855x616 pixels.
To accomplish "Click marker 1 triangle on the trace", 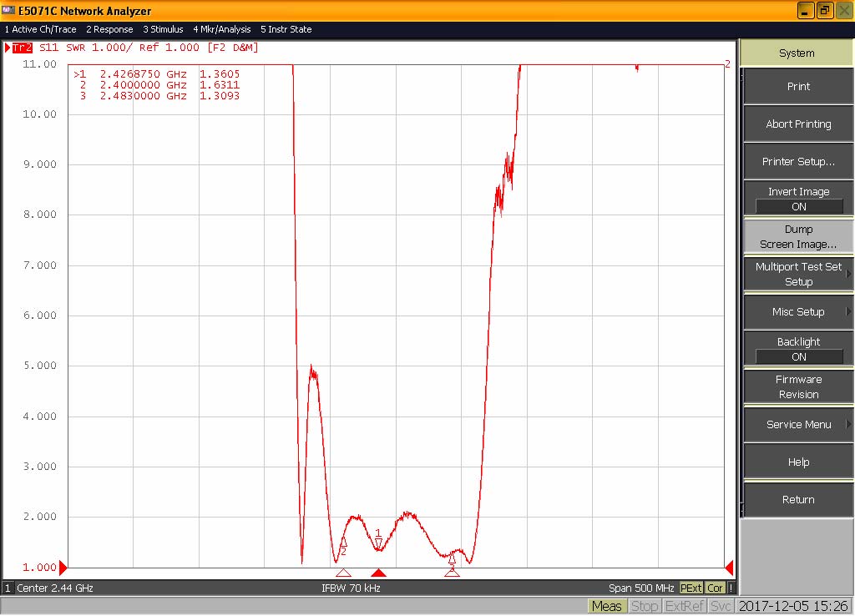I will pyautogui.click(x=378, y=543).
